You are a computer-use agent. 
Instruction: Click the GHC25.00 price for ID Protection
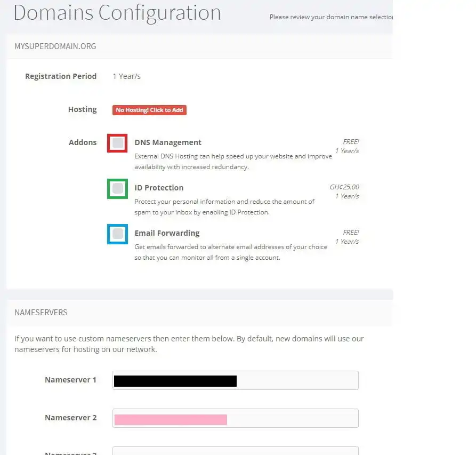[344, 187]
